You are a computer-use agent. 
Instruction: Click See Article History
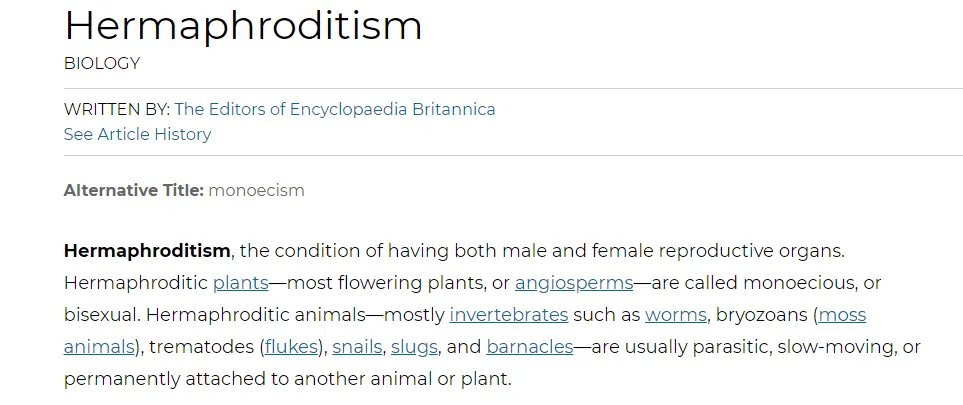click(x=137, y=134)
